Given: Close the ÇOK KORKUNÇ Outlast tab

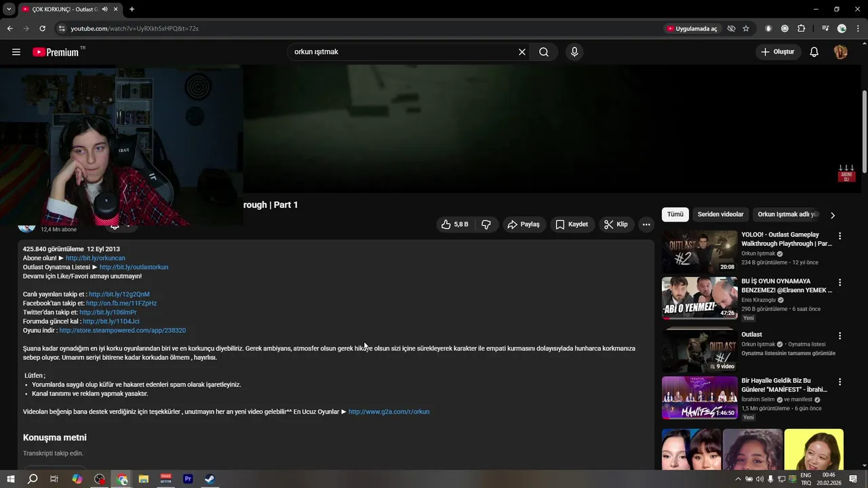Looking at the screenshot, I should [x=115, y=9].
